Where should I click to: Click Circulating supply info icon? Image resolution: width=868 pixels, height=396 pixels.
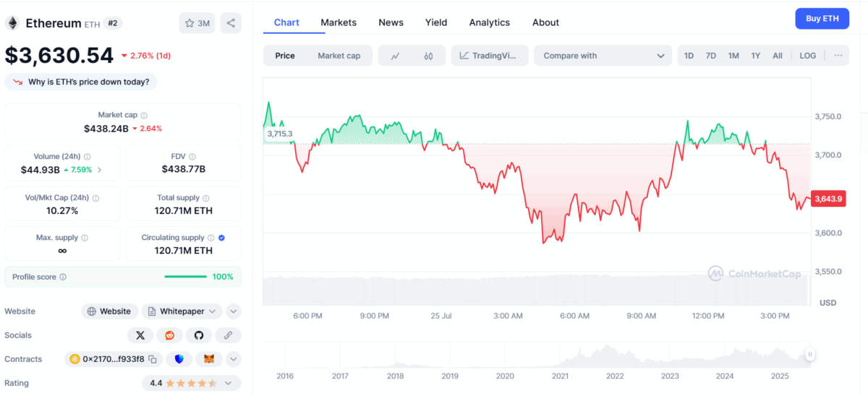click(x=211, y=238)
